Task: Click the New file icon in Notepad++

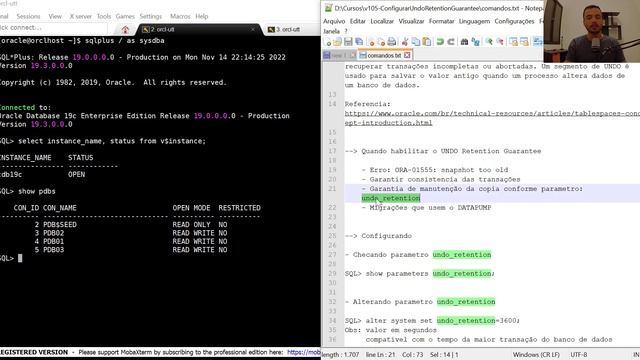Action: pyautogui.click(x=327, y=42)
